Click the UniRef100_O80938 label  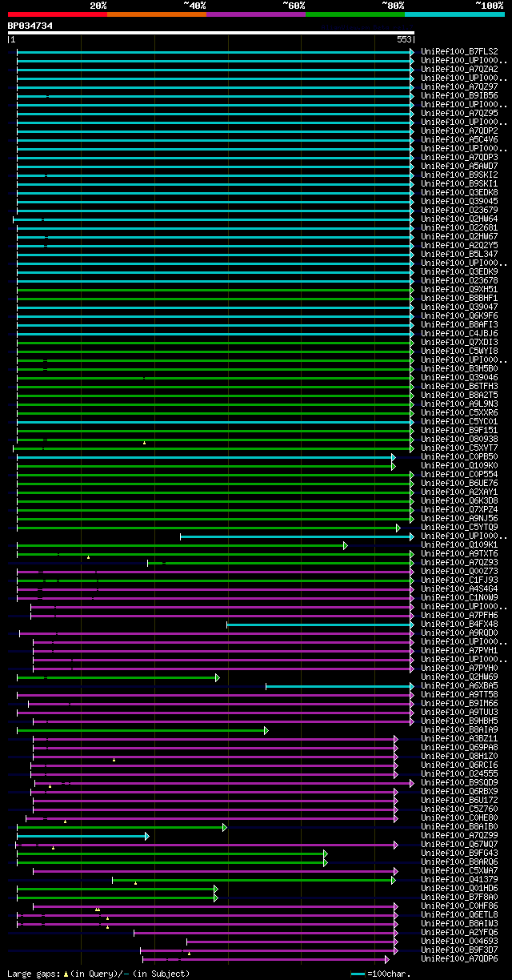[x=460, y=440]
